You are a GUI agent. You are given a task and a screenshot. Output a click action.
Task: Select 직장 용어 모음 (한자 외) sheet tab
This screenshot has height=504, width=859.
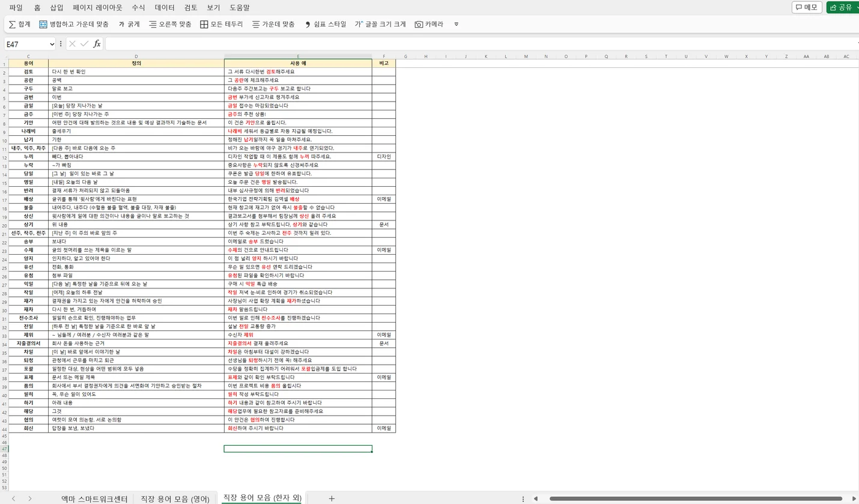(x=262, y=498)
